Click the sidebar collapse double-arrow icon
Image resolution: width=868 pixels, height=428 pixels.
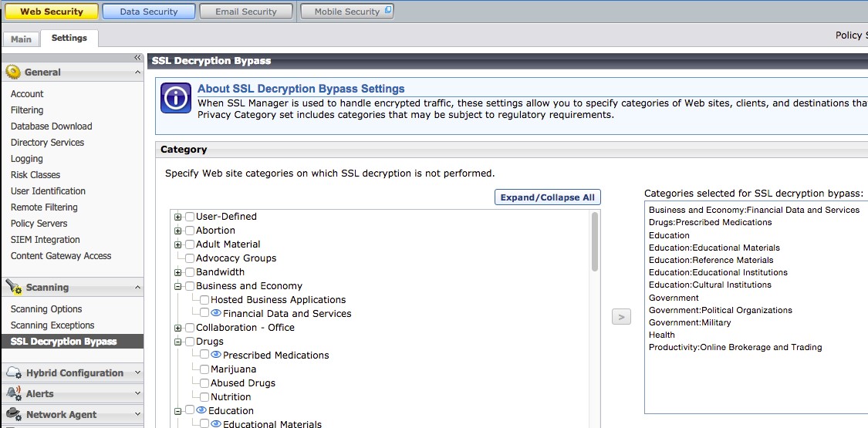137,57
